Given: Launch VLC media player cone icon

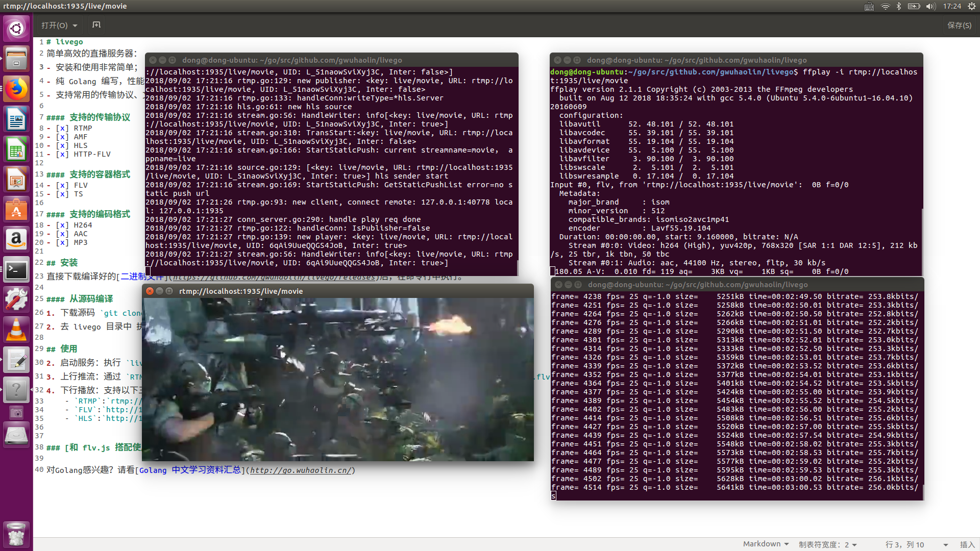Looking at the screenshot, I should click(16, 330).
